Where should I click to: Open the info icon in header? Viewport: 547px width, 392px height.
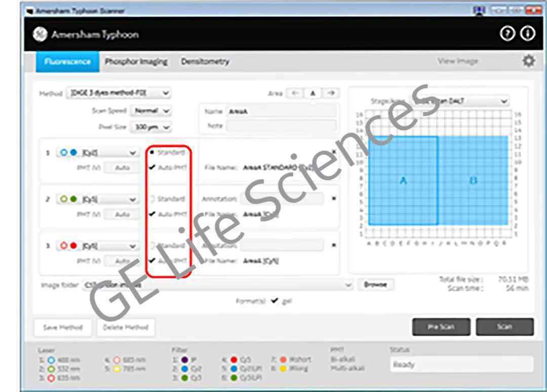(527, 34)
